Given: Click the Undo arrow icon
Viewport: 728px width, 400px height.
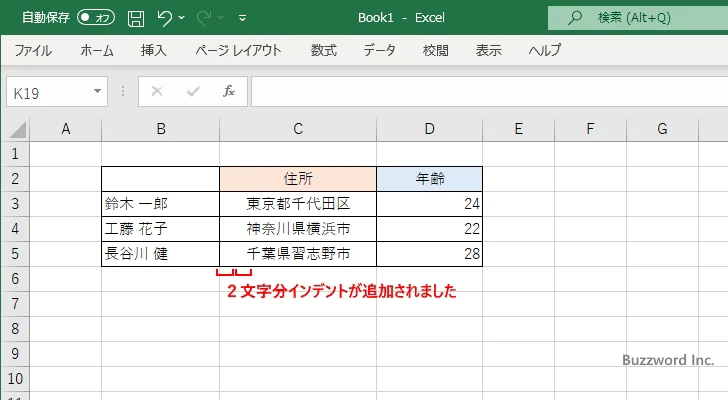Looking at the screenshot, I should [164, 18].
